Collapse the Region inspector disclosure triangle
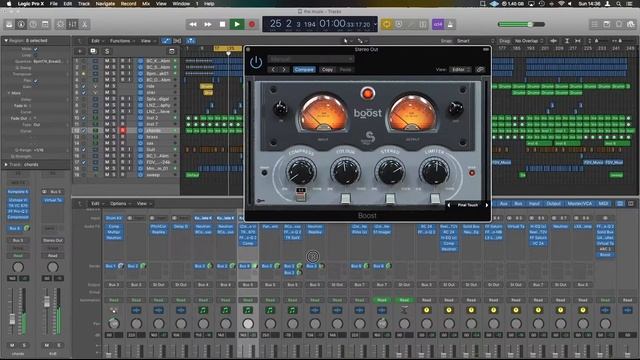The image size is (640, 360). point(6,41)
